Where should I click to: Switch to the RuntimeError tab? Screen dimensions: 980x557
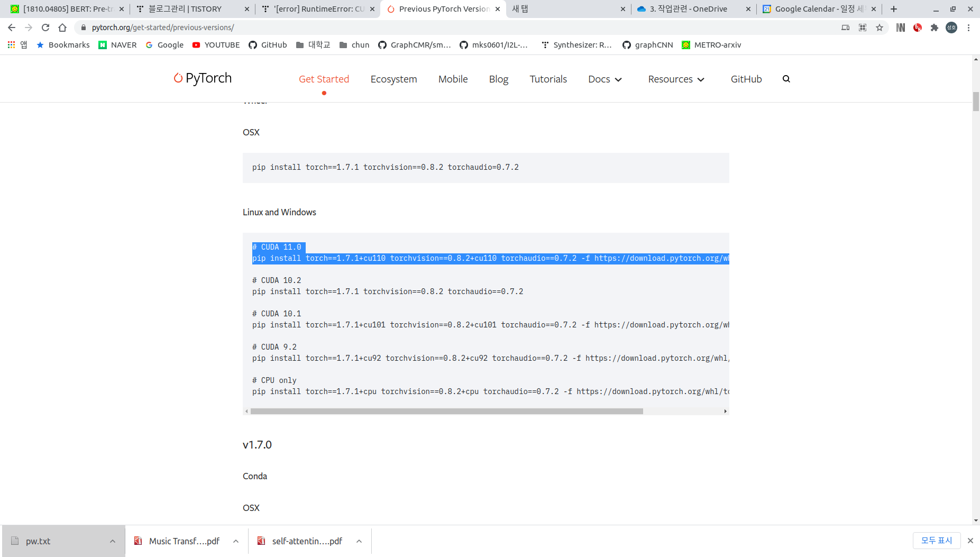(318, 9)
